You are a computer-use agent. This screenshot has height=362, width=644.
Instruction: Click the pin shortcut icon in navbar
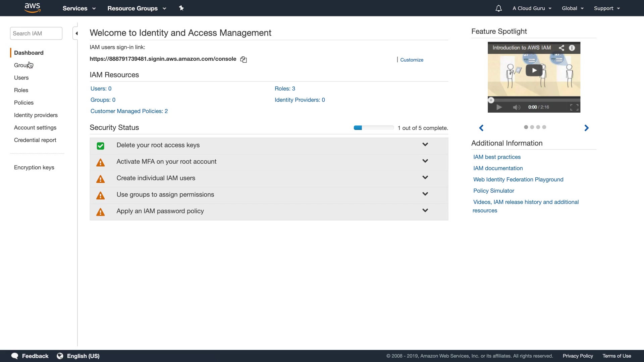pyautogui.click(x=181, y=8)
